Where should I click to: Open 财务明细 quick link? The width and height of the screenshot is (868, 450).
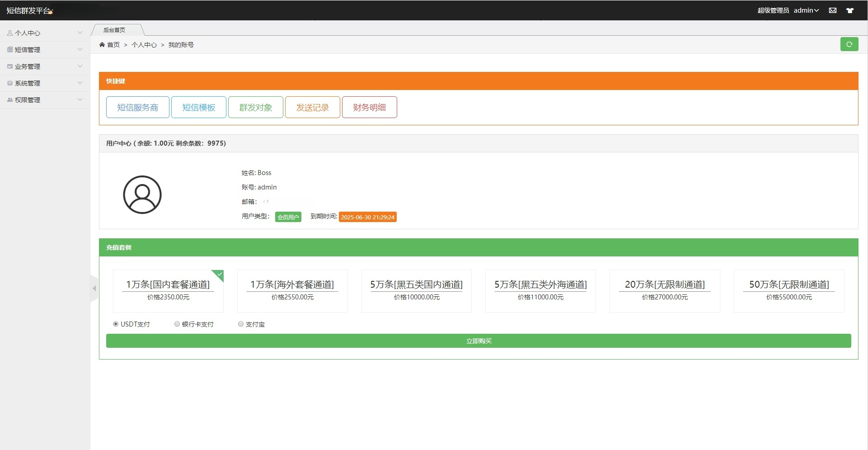[369, 107]
